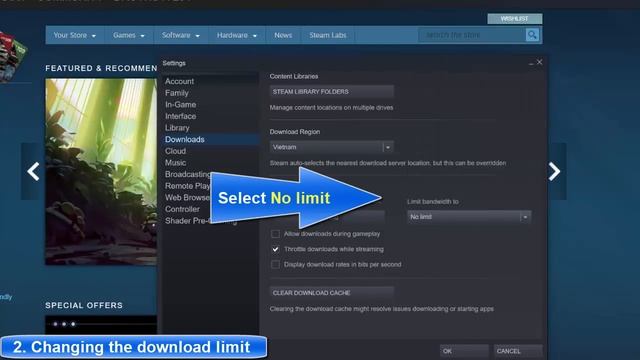Open the Download Region dropdown

point(331,147)
